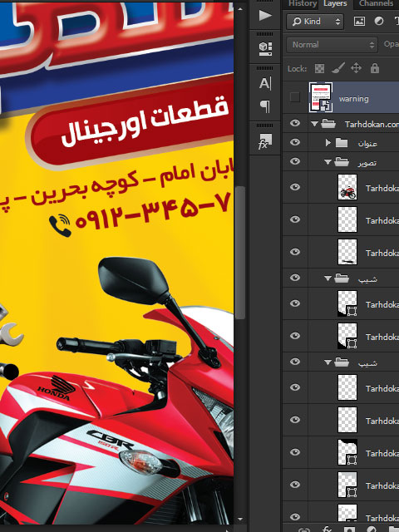399x532 pixels.
Task: Hide the motorcycle thumbnail layer
Action: pos(295,187)
